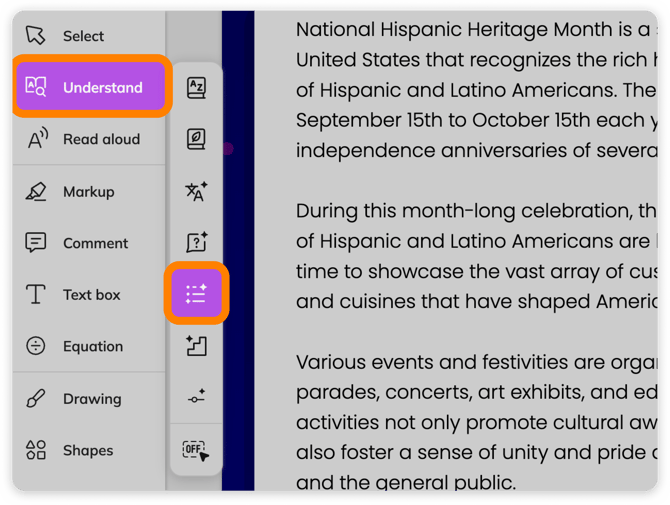Click the line "and the general public."
Screen dimensions: 670x505
point(406,482)
